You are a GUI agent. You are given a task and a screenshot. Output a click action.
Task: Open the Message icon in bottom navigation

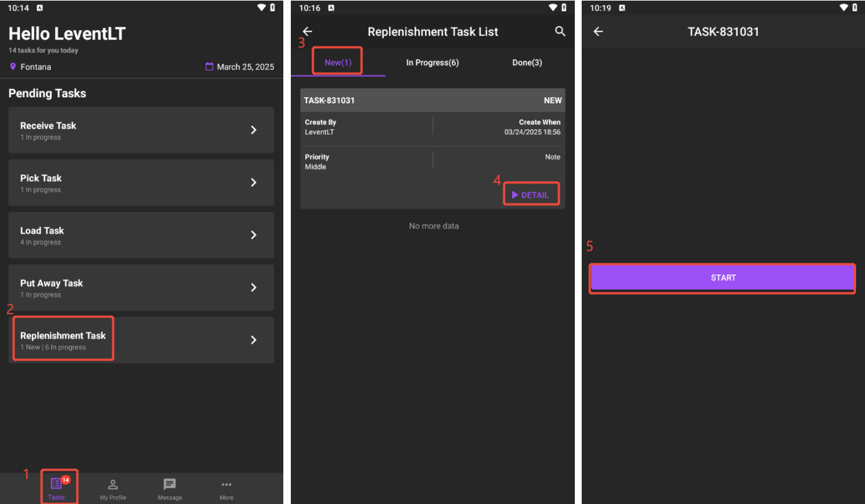[x=170, y=485]
